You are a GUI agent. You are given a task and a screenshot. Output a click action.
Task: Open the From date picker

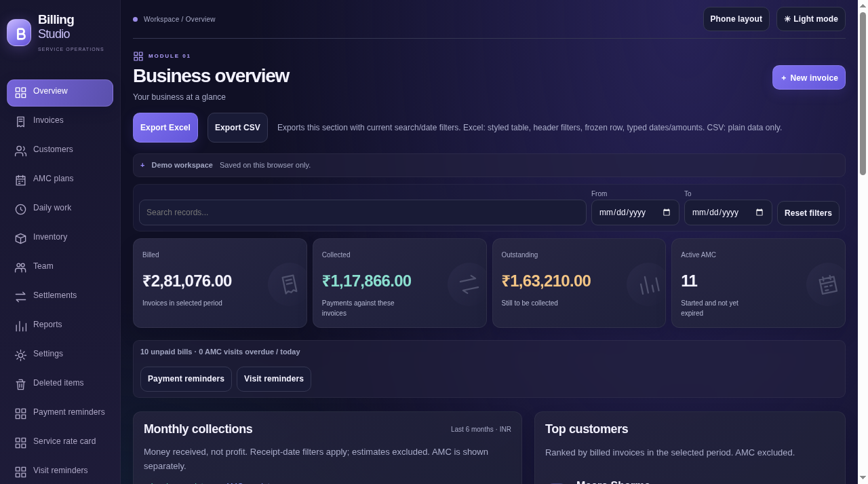tap(667, 212)
